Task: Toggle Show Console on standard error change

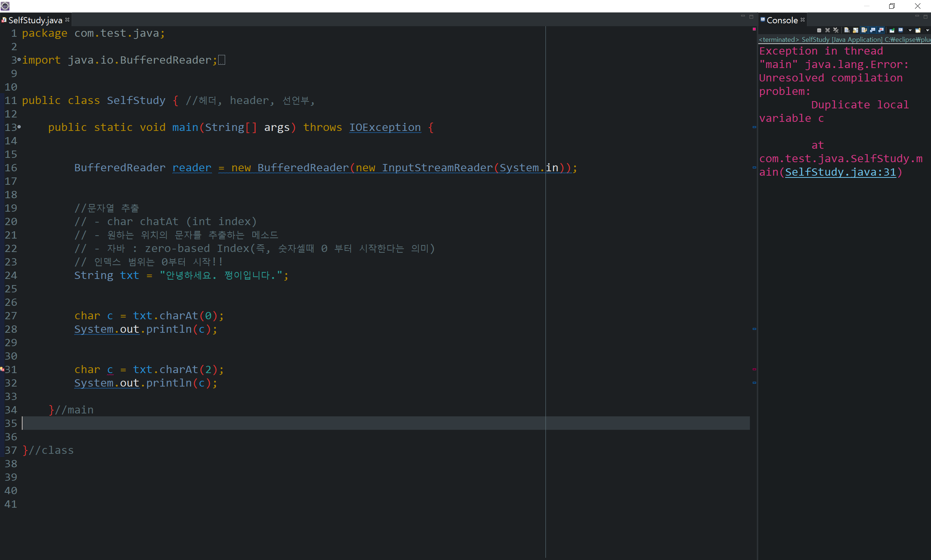Action: 881,31
